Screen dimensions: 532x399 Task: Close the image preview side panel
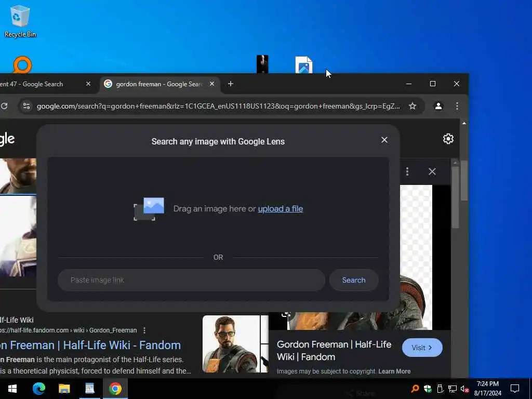tap(432, 171)
